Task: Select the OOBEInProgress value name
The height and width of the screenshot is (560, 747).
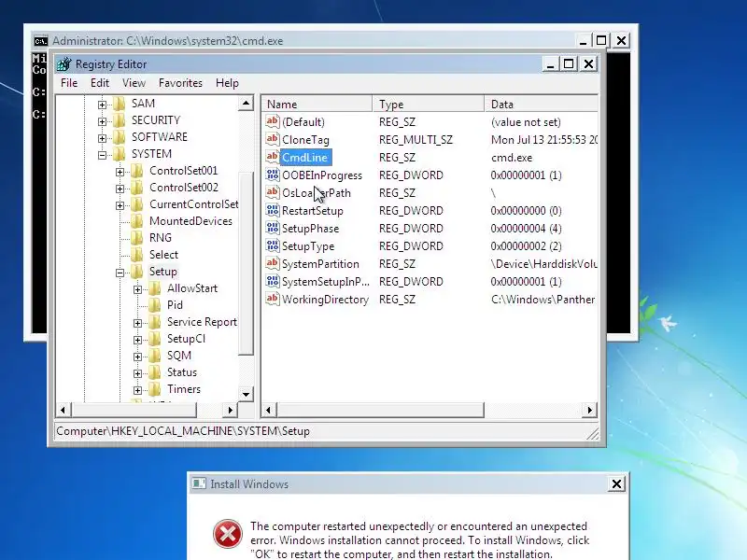Action: (x=322, y=175)
